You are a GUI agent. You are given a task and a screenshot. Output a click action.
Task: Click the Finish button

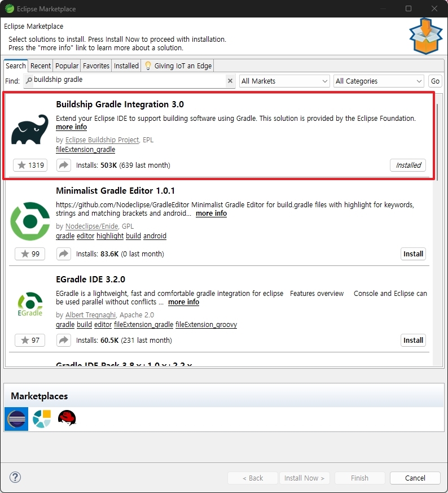coord(360,478)
